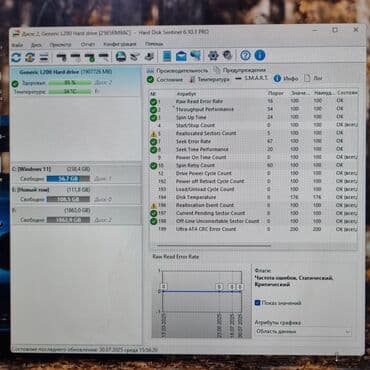The height and width of the screenshot is (370, 370).
Task: Click green check of Current Pending Sector Count
Action: [x=153, y=213]
